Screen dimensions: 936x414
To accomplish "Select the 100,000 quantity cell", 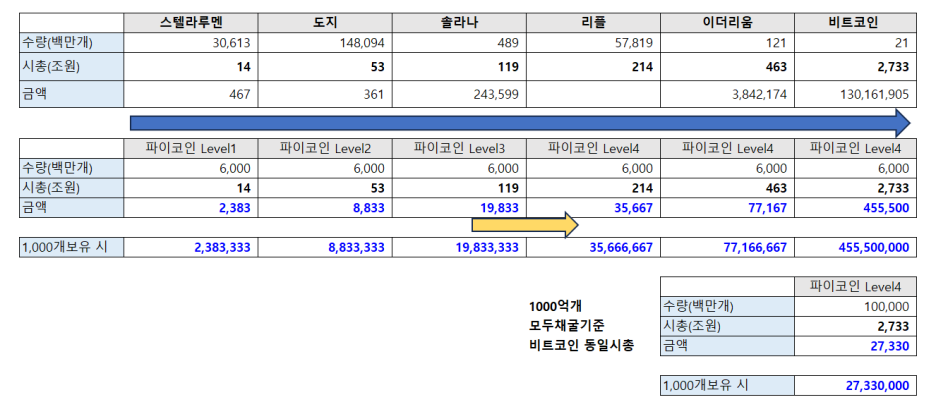I will point(855,307).
